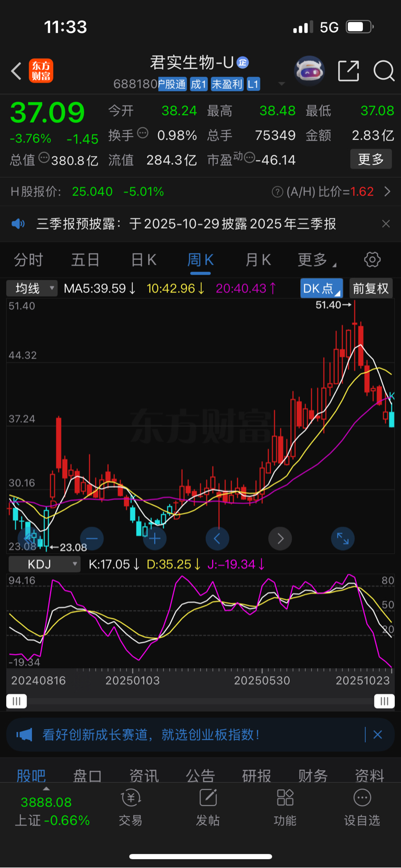Tap the 沪股通 tag
The height and width of the screenshot is (868, 401).
coord(172,84)
